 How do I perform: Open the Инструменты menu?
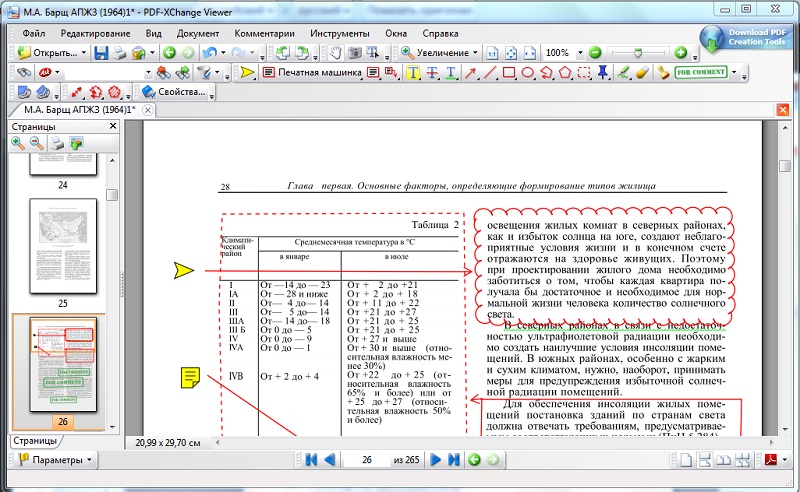coord(339,32)
